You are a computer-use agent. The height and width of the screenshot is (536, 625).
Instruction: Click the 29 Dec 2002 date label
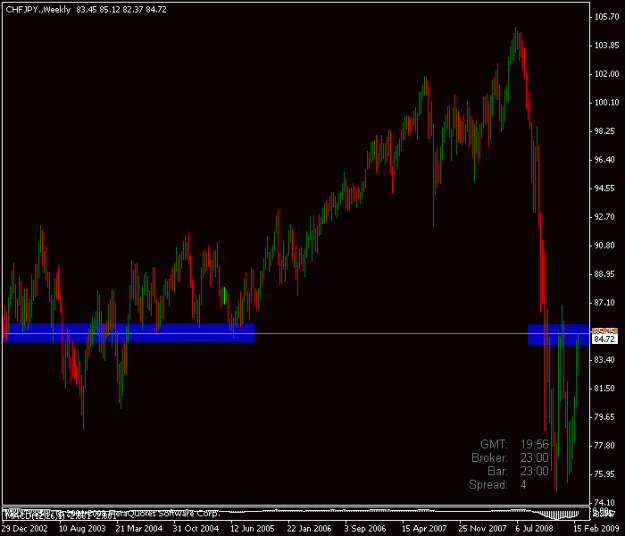coord(25,529)
